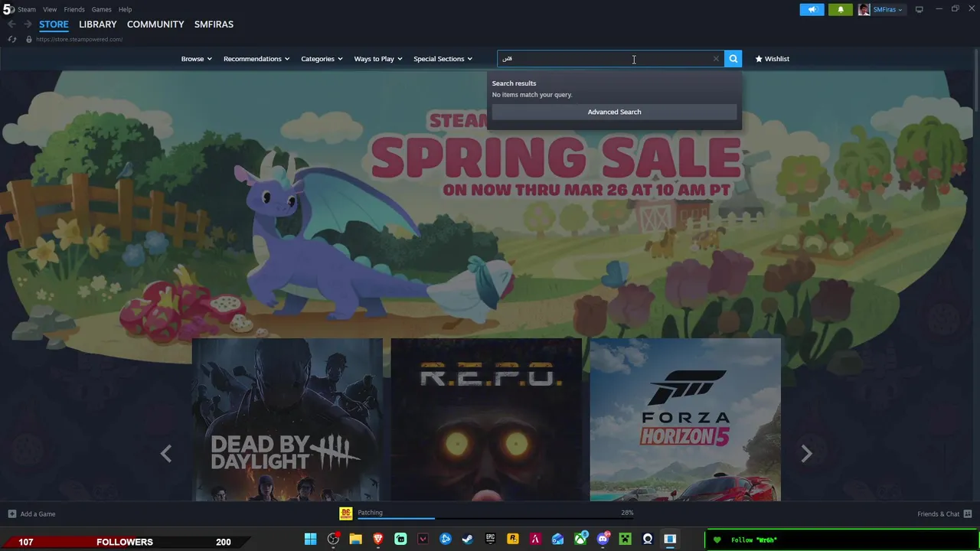This screenshot has width=980, height=551.
Task: Open the blue announcements megaphone button
Action: pyautogui.click(x=812, y=9)
